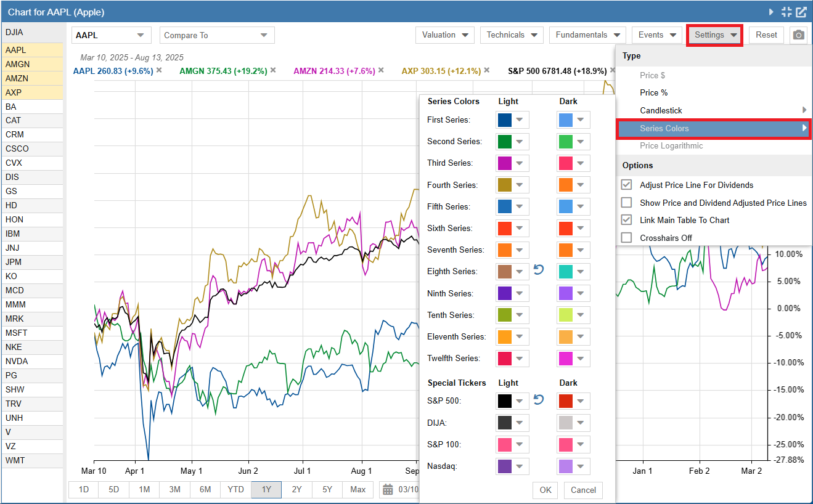Reset Eighth Series color with undo icon
Viewport: 813px width, 504px height.
[539, 270]
